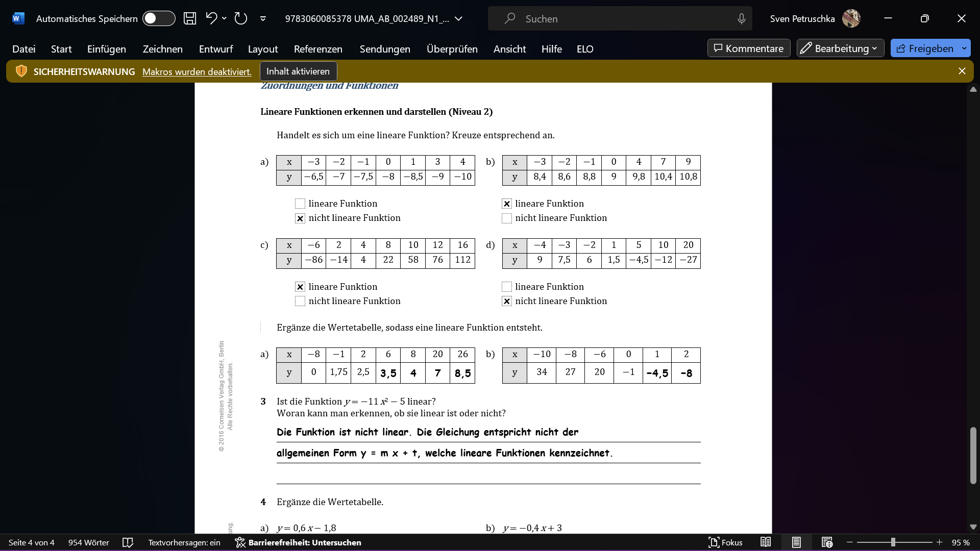Click the security warning shield icon
Image resolution: width=980 pixels, height=551 pixels.
[x=21, y=71]
